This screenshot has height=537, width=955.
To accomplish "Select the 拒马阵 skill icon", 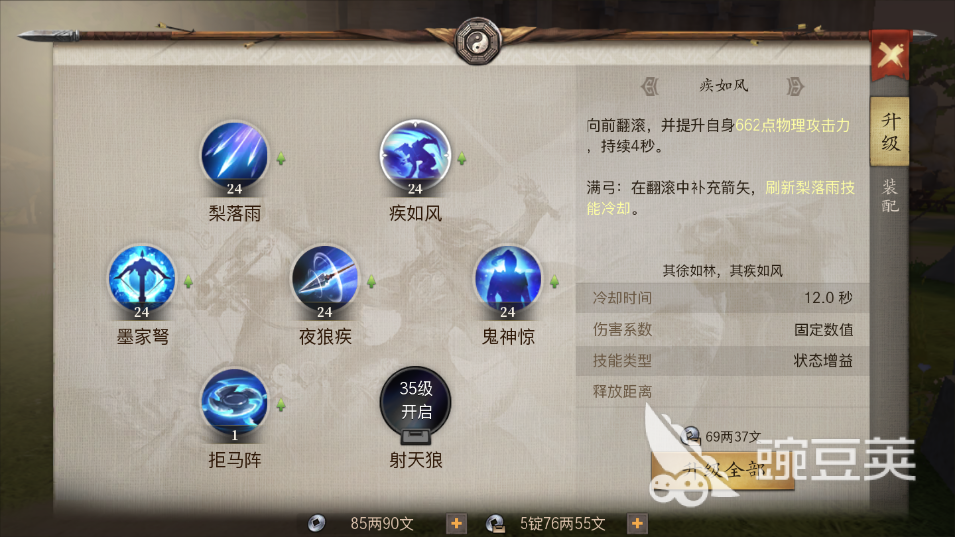I will click(x=234, y=402).
